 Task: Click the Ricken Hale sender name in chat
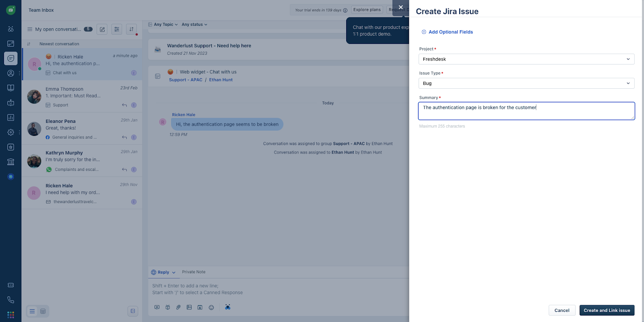[184, 115]
